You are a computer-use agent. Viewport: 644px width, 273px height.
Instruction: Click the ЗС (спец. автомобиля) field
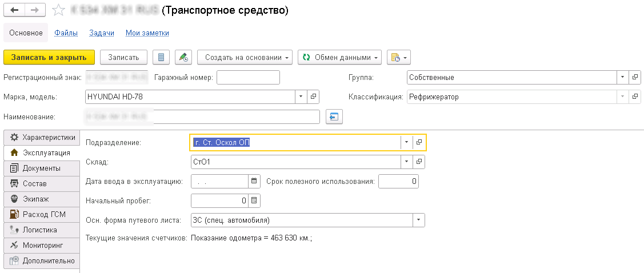click(302, 220)
